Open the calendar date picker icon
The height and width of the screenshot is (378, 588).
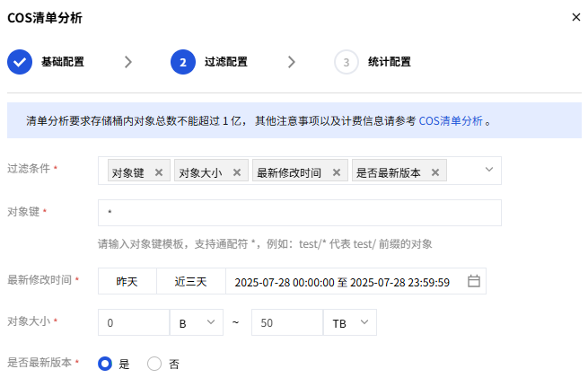click(474, 281)
